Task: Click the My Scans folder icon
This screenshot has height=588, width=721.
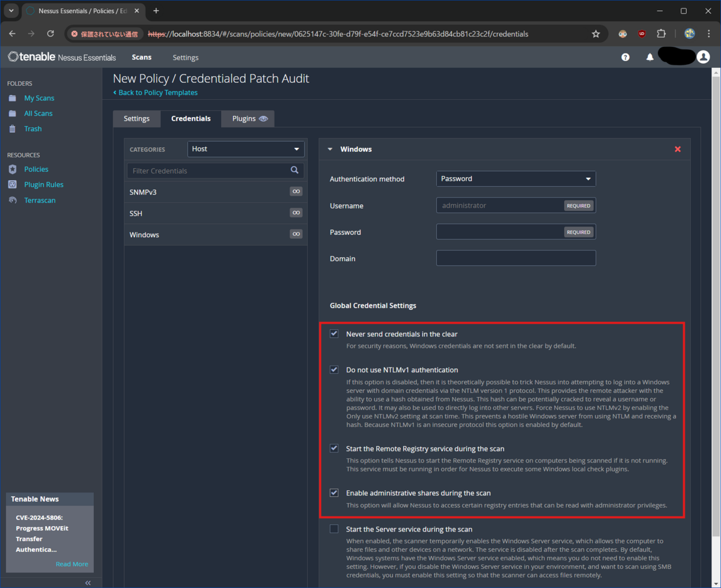Action: 13,98
